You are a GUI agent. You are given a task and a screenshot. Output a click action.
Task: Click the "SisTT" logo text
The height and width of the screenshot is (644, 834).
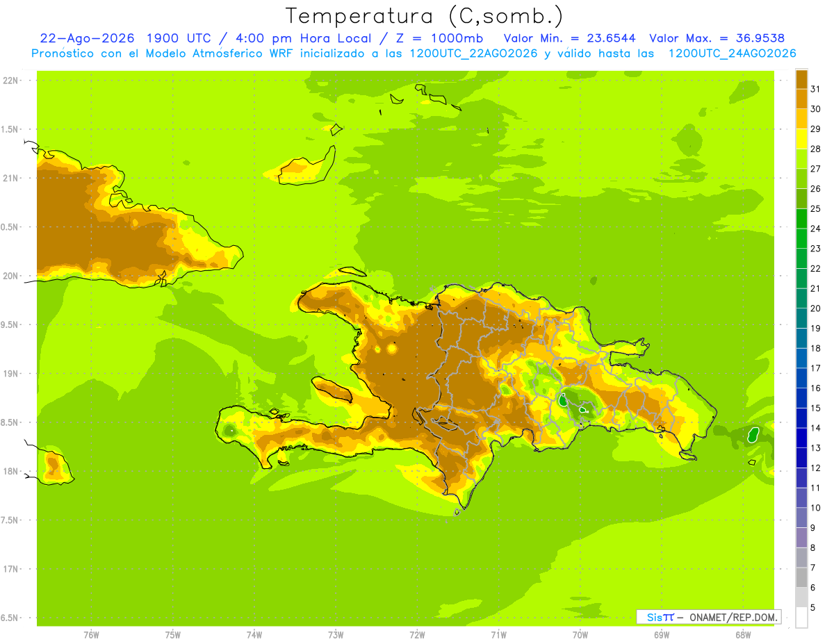(x=660, y=617)
